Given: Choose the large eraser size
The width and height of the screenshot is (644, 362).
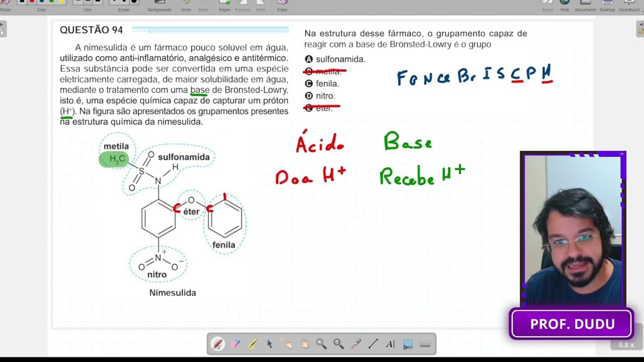Looking at the screenshot, I should pos(134,2).
